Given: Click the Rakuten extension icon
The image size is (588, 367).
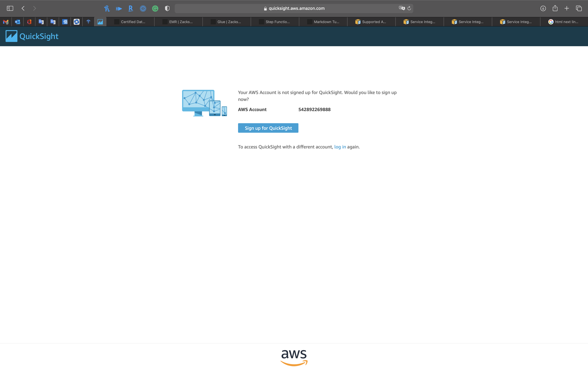Looking at the screenshot, I should (x=131, y=9).
